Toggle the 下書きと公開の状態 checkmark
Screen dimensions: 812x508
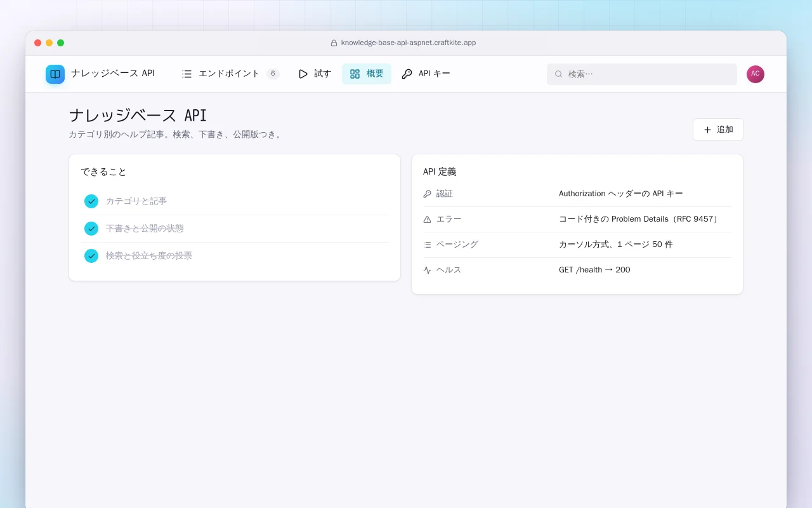point(91,229)
